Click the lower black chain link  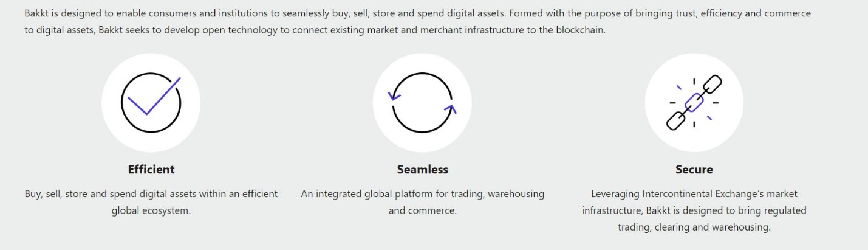[x=677, y=120]
